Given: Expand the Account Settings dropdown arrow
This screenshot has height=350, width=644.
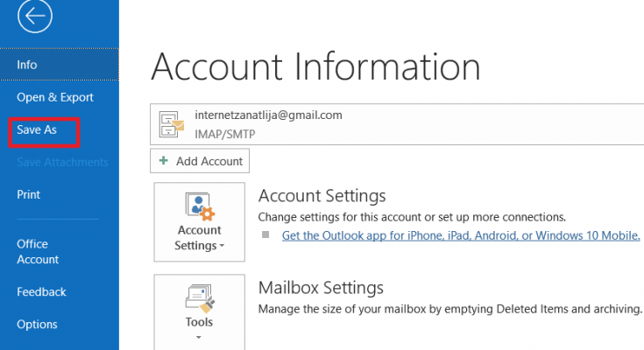Looking at the screenshot, I should coord(222,246).
